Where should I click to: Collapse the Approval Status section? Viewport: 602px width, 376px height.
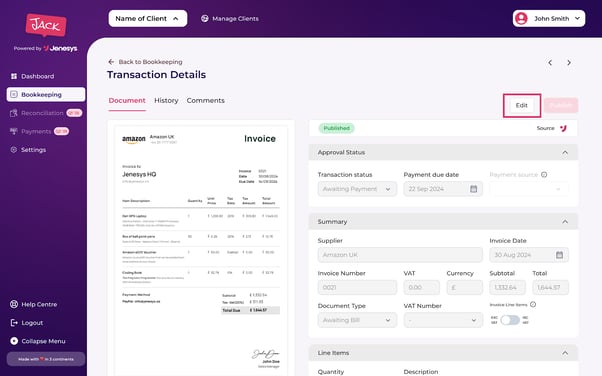[x=565, y=152]
